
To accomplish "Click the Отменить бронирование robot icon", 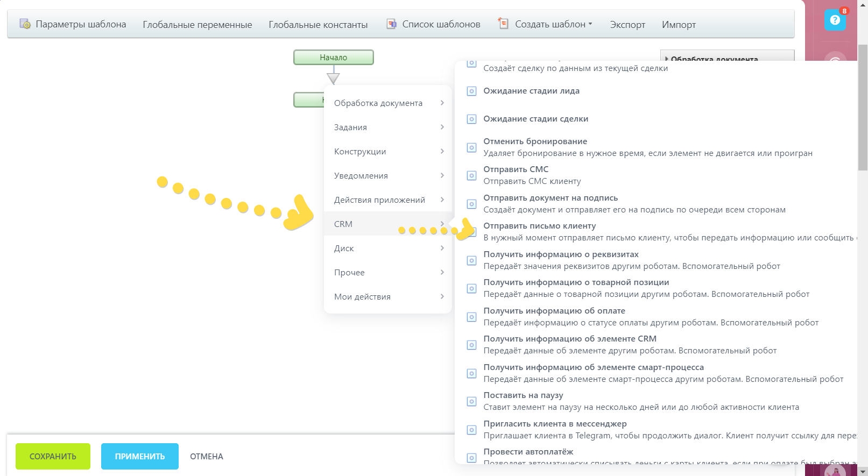I will (471, 147).
